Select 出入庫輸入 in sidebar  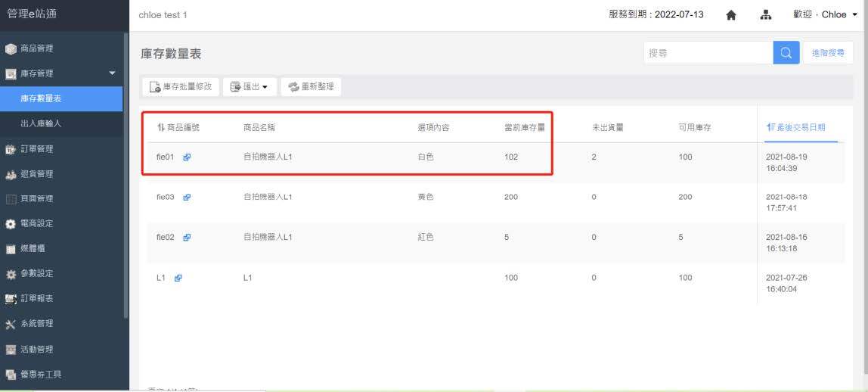click(41, 123)
